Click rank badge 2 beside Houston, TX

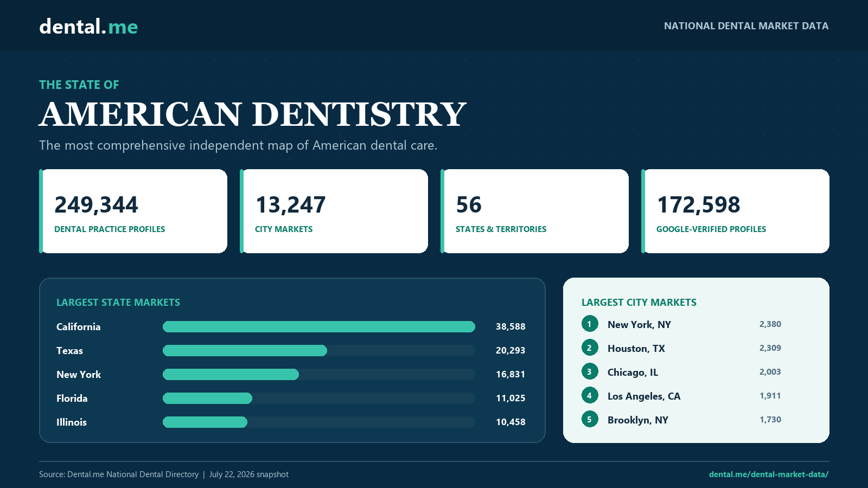[x=590, y=348]
